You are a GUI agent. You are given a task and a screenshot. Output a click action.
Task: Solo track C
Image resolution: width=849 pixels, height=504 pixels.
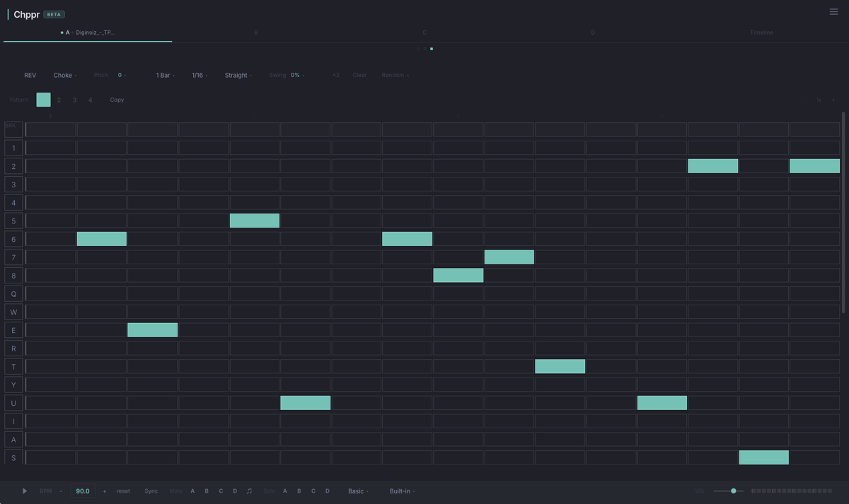[313, 491]
